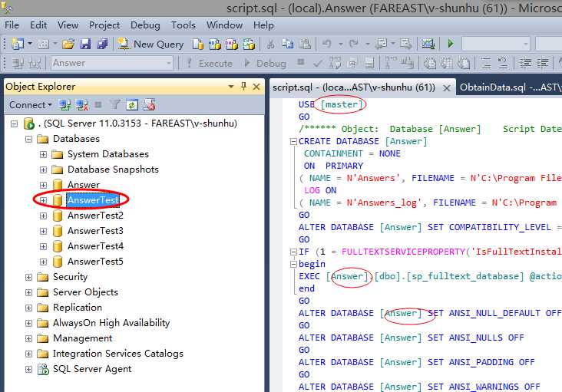Click the Debug button in SQL toolbar
Image resolution: width=562 pixels, height=392 pixels.
[265, 64]
